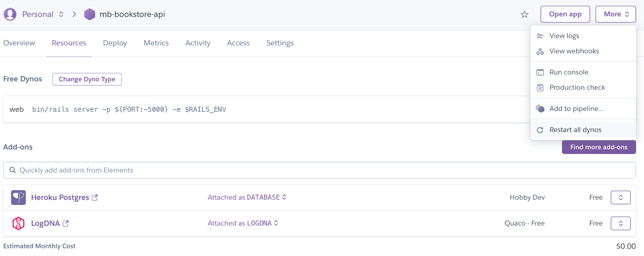Click the Run console terminal icon
The width and height of the screenshot is (644, 256).
coord(540,73)
